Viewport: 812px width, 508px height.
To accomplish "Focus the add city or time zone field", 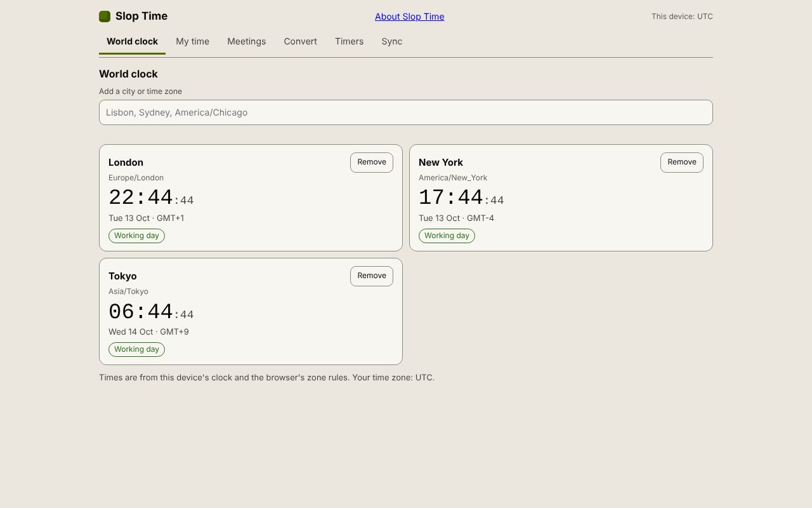I will [406, 112].
